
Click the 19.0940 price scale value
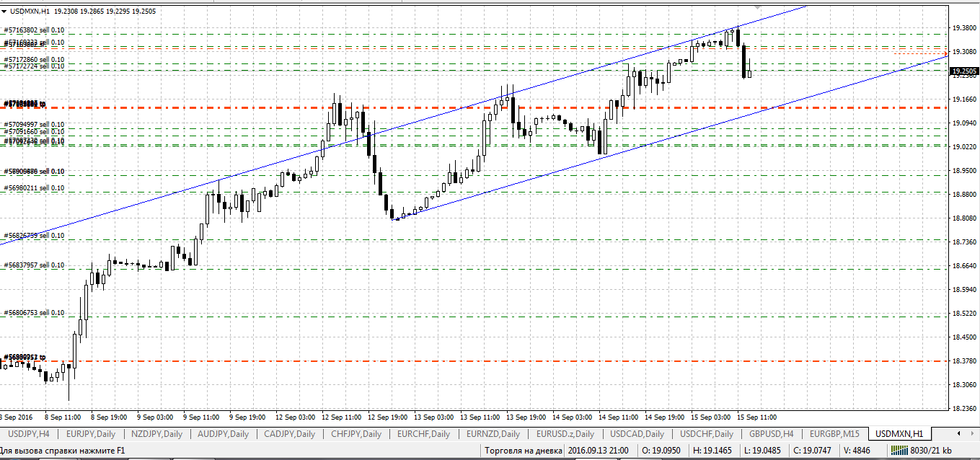pyautogui.click(x=964, y=123)
